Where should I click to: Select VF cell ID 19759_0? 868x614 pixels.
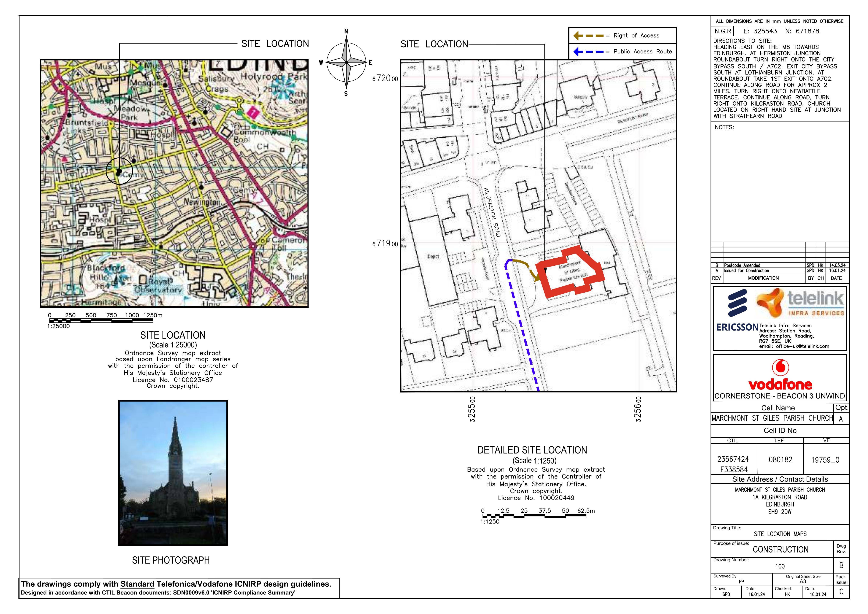pyautogui.click(x=826, y=460)
